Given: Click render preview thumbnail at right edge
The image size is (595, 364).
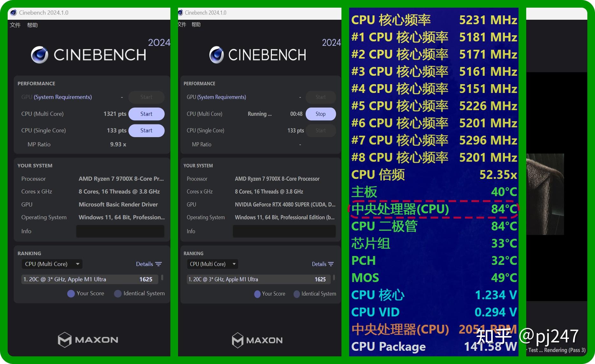Looking at the screenshot, I should (545, 194).
